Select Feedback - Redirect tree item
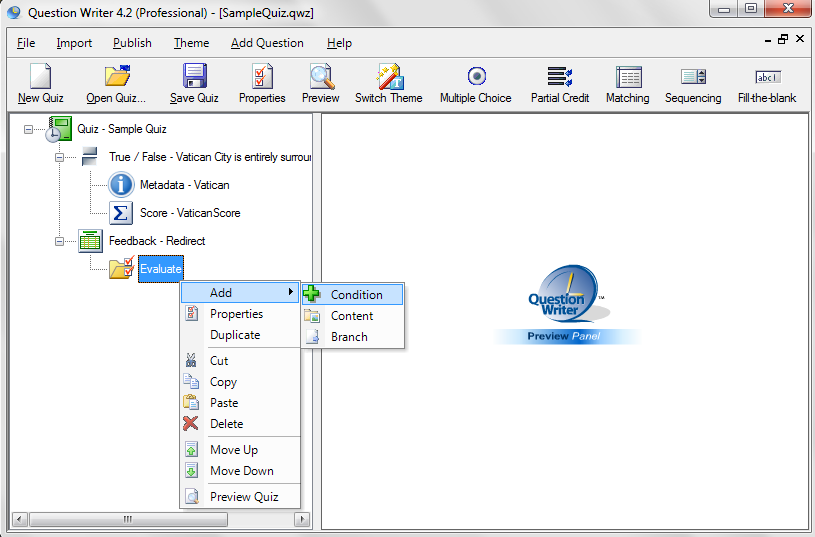This screenshot has height=537, width=815. click(157, 241)
